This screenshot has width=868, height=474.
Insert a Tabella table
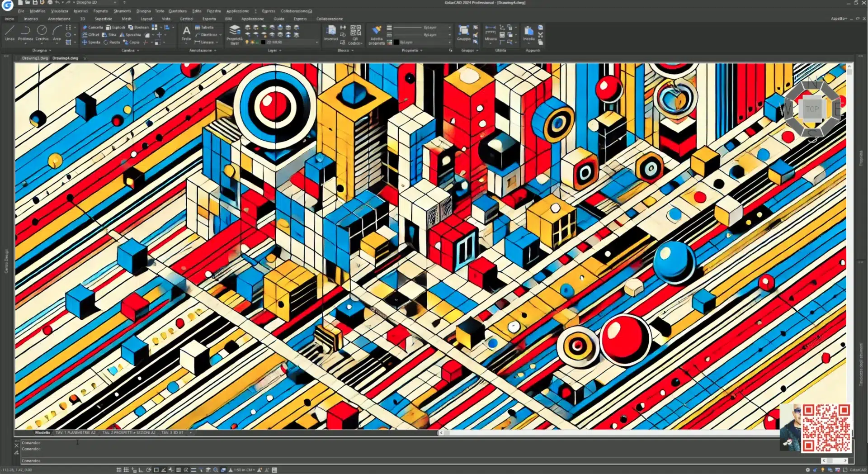(204, 27)
